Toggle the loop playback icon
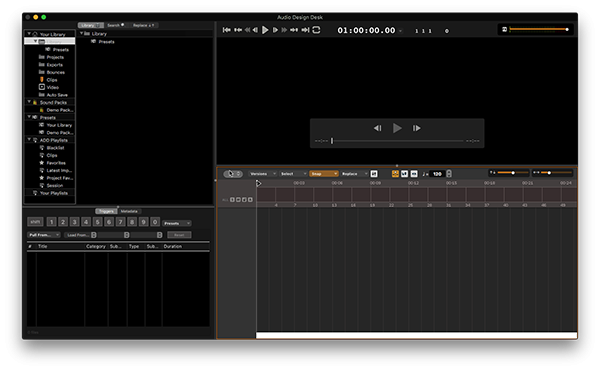Screen dimensions: 600x371 [316, 30]
